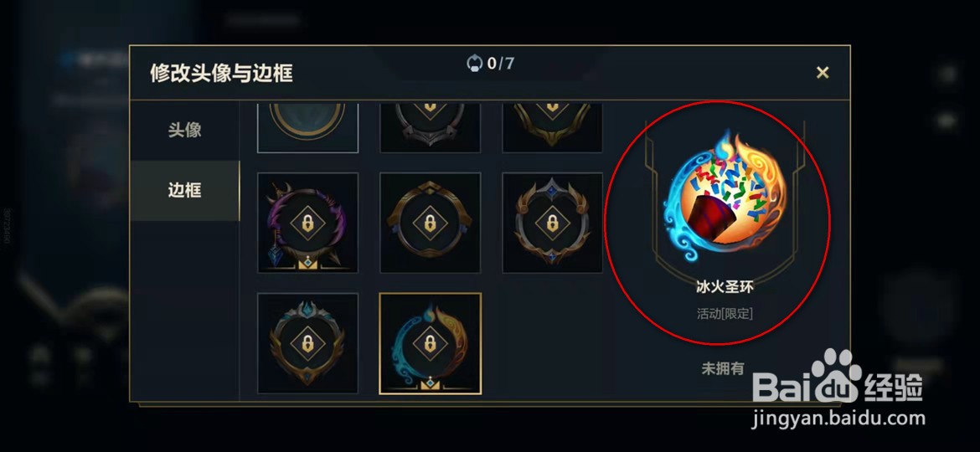Select the gold teal-crystal locked frame
This screenshot has width=980, height=452.
coord(307,343)
